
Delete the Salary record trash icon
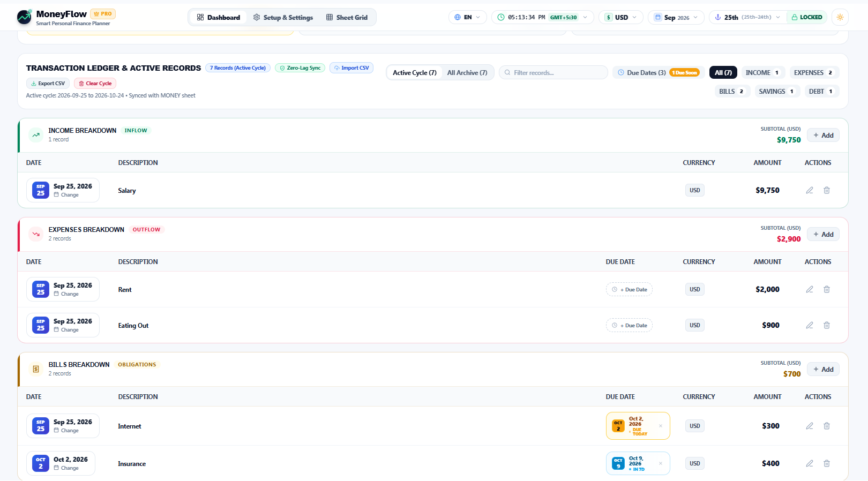click(827, 190)
